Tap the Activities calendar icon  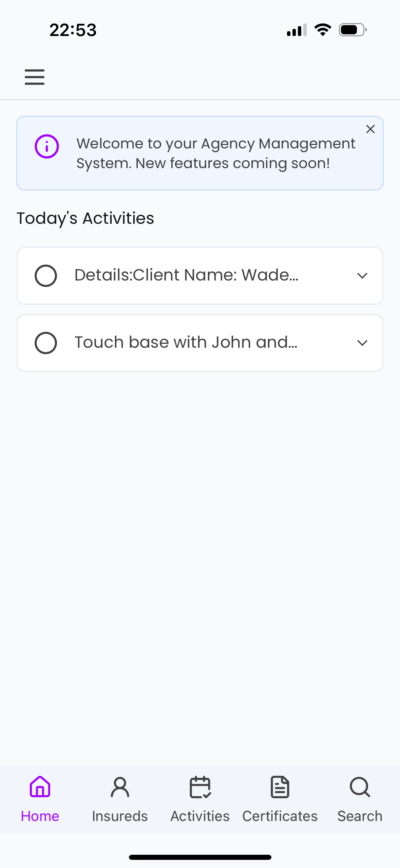[x=200, y=786]
